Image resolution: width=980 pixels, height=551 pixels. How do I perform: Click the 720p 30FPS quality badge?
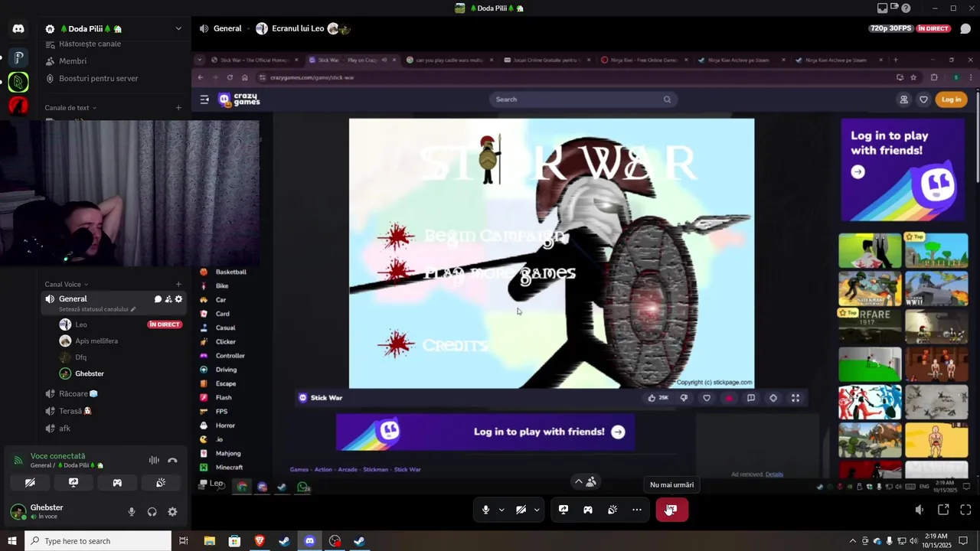pos(890,28)
